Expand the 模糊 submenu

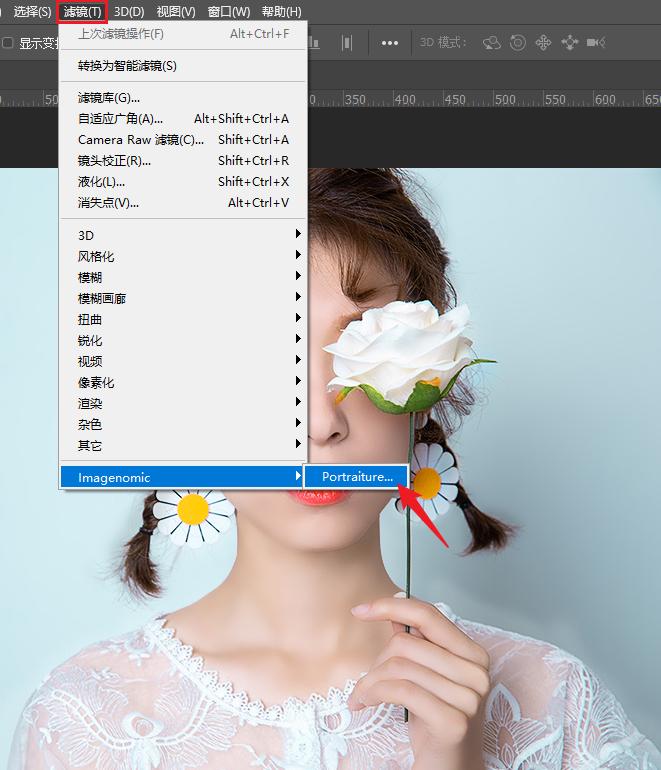(183, 277)
